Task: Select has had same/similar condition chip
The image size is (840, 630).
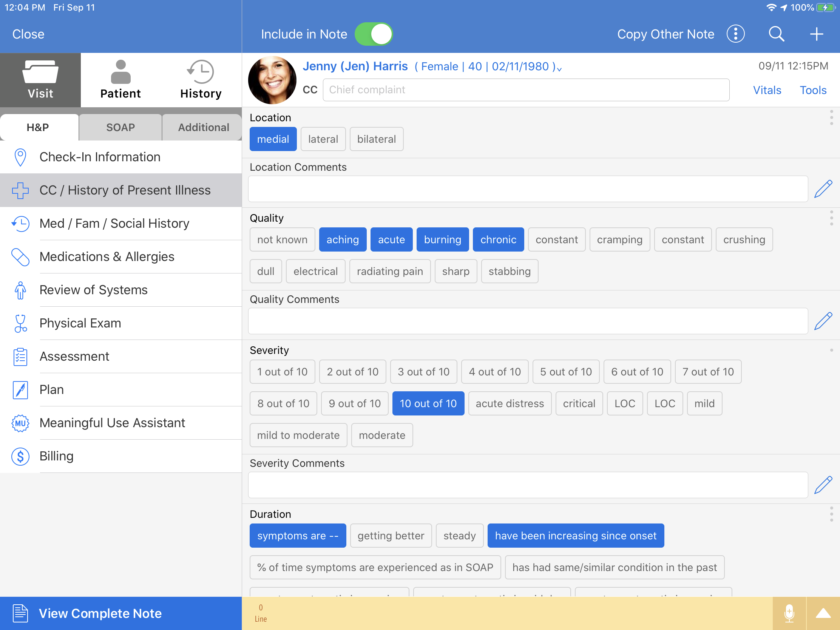Action: 615,567
